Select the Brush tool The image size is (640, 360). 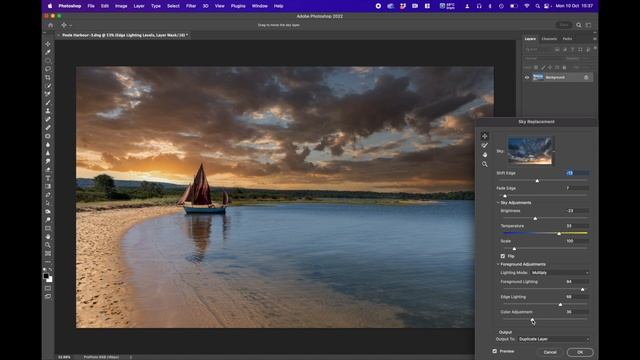pyautogui.click(x=48, y=102)
